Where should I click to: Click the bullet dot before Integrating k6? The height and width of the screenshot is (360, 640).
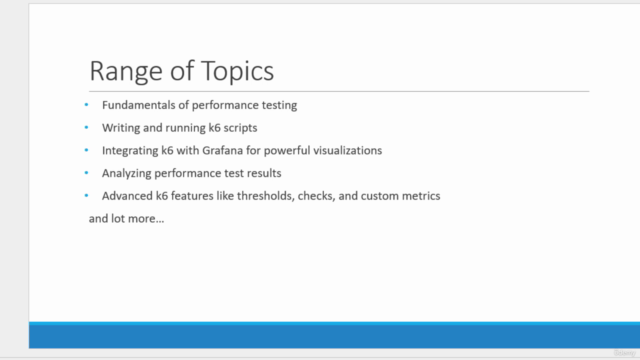point(87,150)
